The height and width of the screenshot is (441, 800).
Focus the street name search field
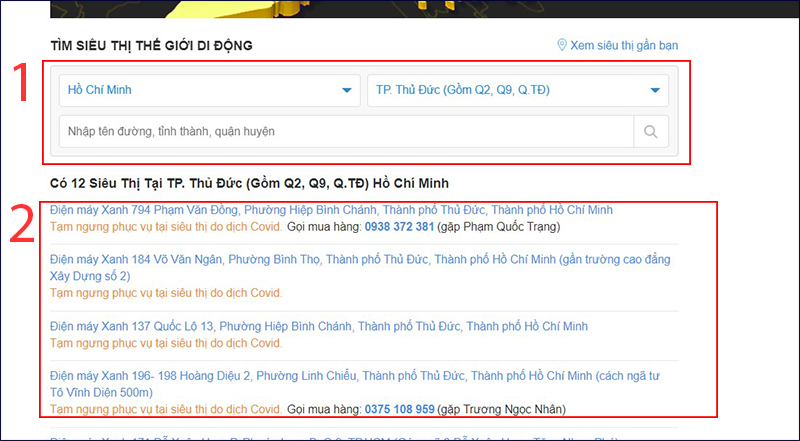pos(346,131)
